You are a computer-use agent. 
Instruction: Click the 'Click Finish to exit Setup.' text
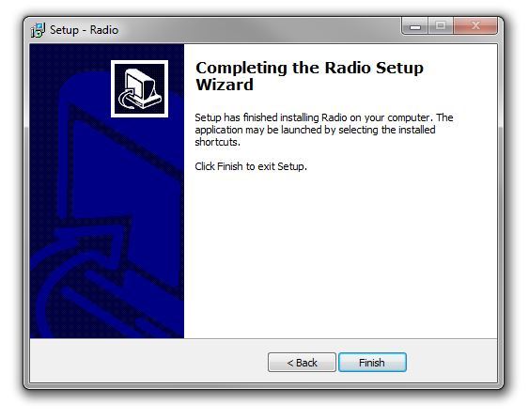[x=251, y=166]
